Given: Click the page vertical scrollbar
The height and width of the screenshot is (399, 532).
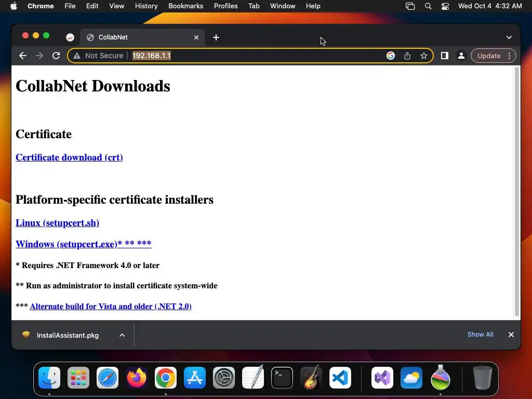Looking at the screenshot, I should (x=517, y=192).
